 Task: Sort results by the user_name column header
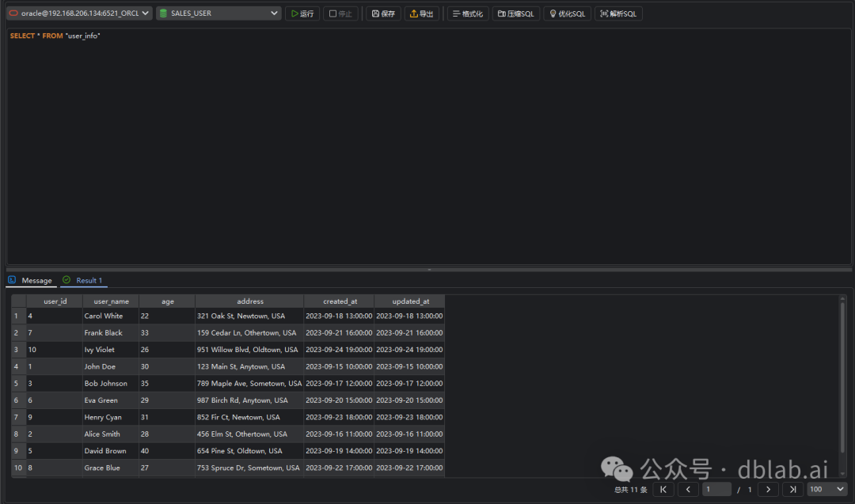coord(110,301)
